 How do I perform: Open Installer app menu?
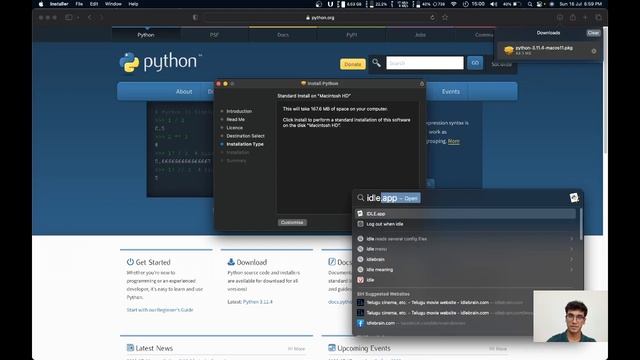(x=59, y=4)
